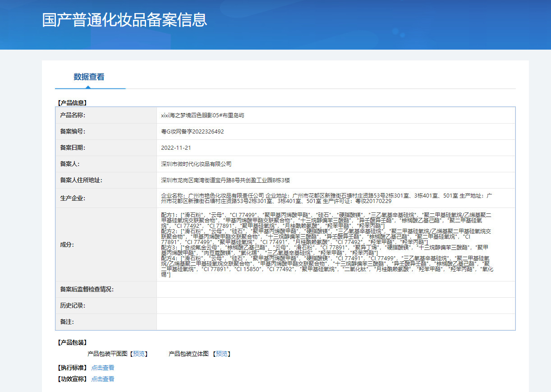Click the page title 国产普通化妆品备案信息
This screenshot has width=551, height=392.
coord(124,20)
